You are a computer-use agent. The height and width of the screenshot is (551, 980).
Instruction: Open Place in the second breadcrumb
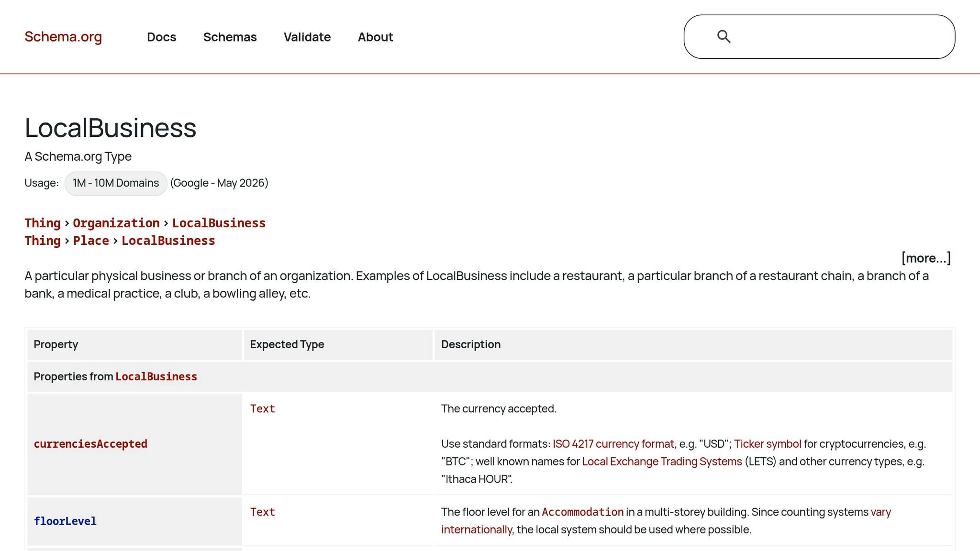pos(91,241)
